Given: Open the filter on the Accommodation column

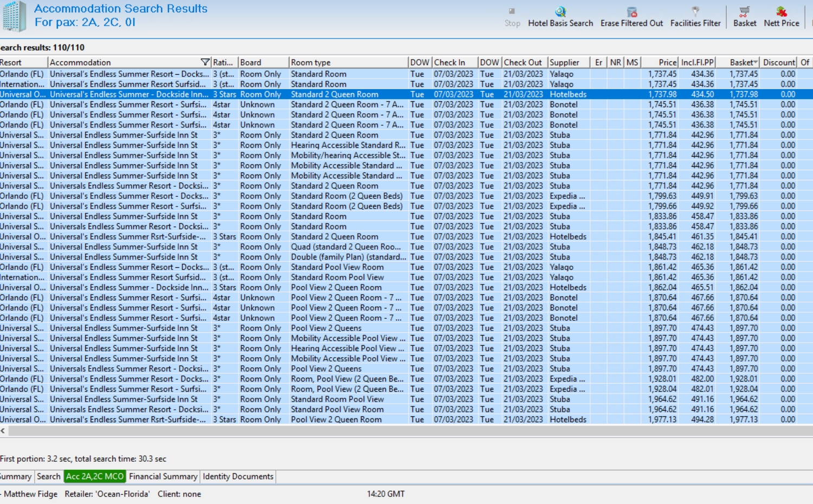Looking at the screenshot, I should point(205,62).
